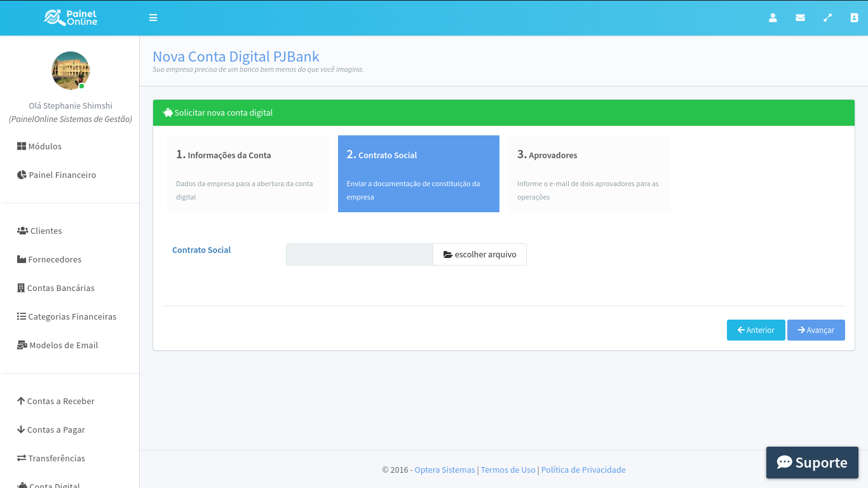868x488 pixels.
Task: Click the list icon beside Categorias Financeiras
Action: tap(22, 316)
